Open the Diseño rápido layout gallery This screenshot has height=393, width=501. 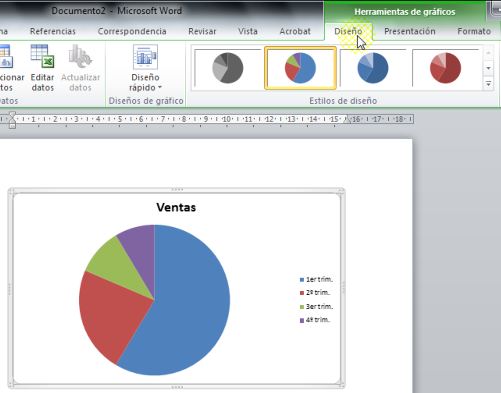[x=145, y=68]
